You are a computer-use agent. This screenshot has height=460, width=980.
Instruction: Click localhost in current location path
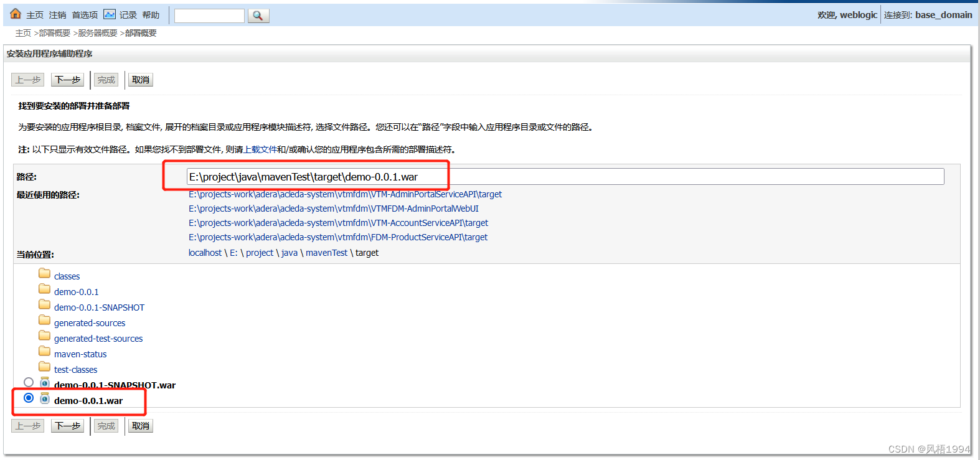(205, 253)
